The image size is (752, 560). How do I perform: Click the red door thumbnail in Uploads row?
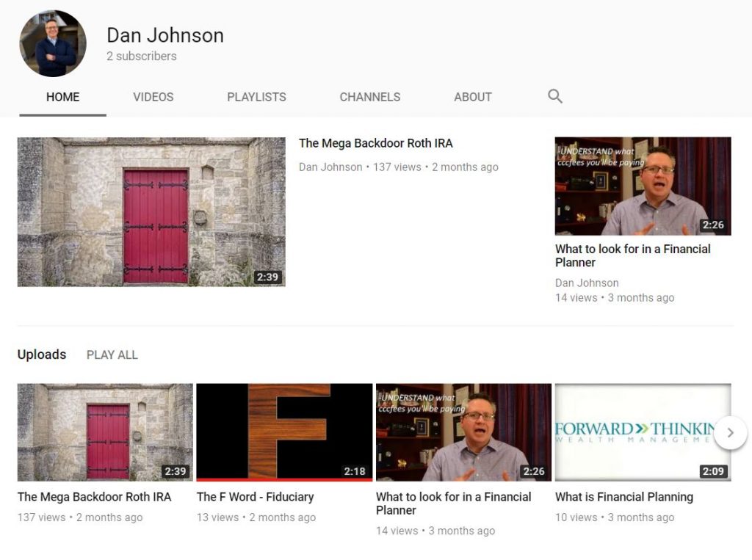[105, 432]
